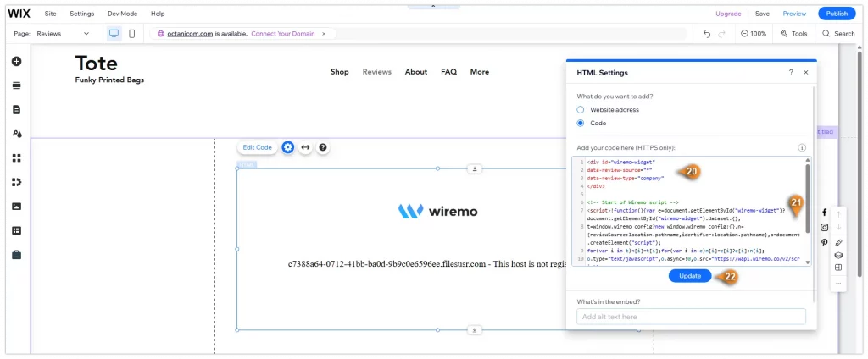Click the WIX logo
The height and width of the screenshot is (359, 868).
point(19,14)
